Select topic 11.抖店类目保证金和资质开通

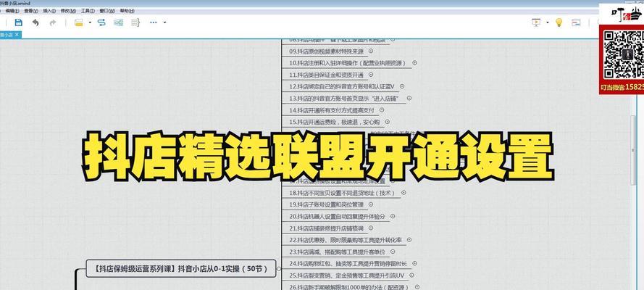point(327,75)
